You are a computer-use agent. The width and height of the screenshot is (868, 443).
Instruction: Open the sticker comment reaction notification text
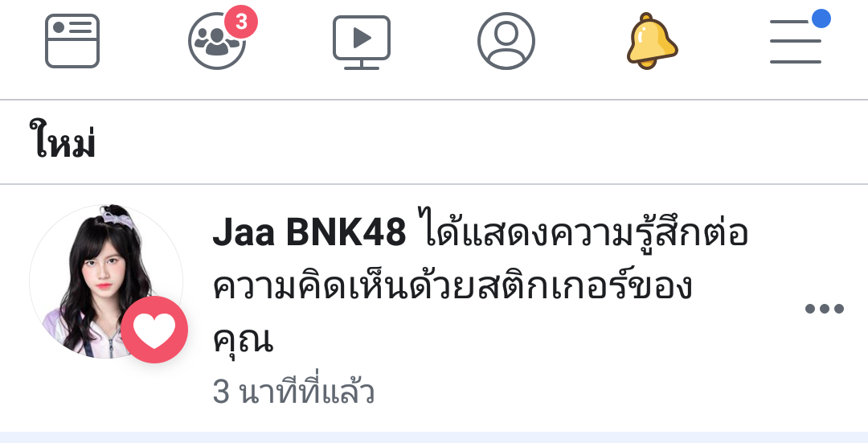click(481, 285)
